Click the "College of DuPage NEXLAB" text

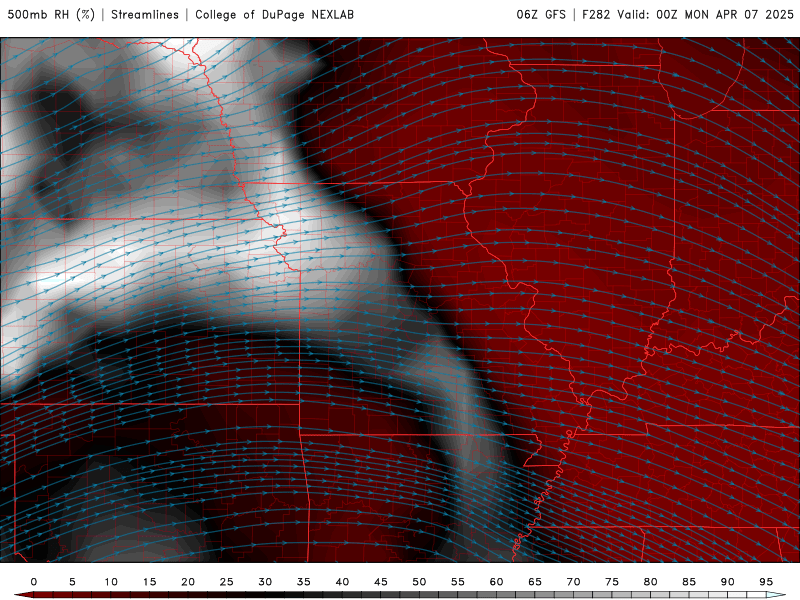pyautogui.click(x=274, y=15)
